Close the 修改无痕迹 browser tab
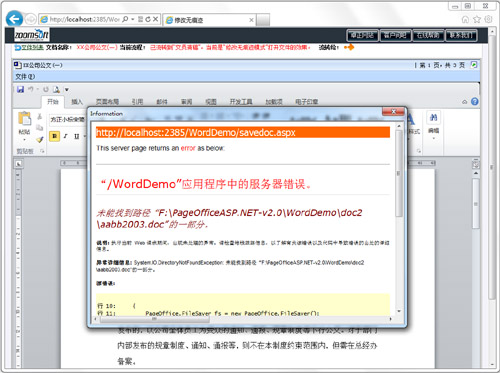Image resolution: width=500 pixels, height=373 pixels. (x=251, y=20)
